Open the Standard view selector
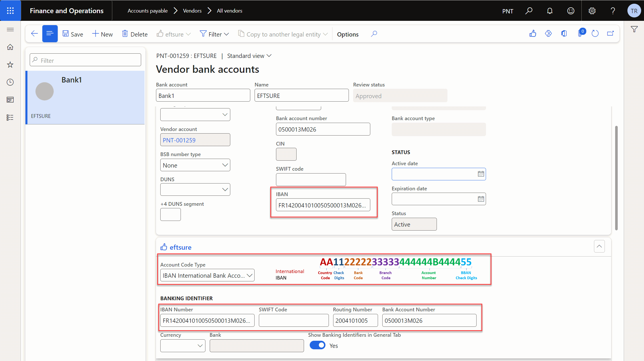This screenshot has width=644, height=361. 249,56
